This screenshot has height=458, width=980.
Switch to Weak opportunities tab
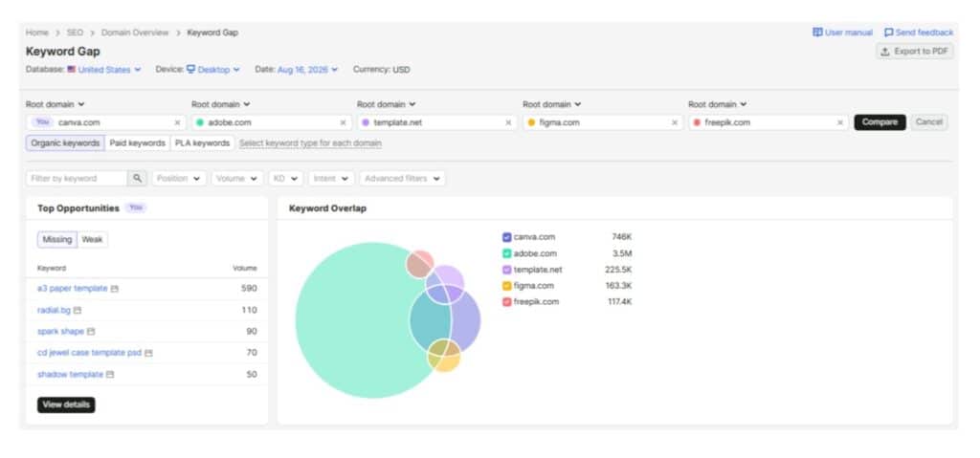93,240
